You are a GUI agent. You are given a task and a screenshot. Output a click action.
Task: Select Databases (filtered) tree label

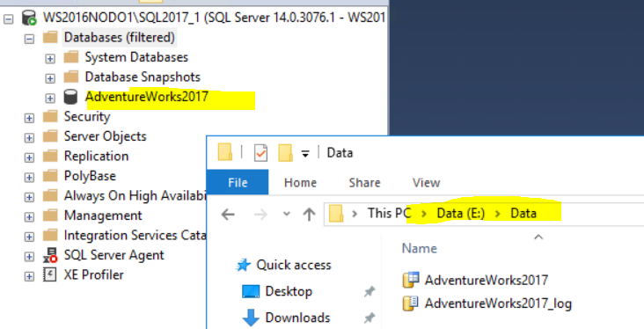[x=120, y=37]
